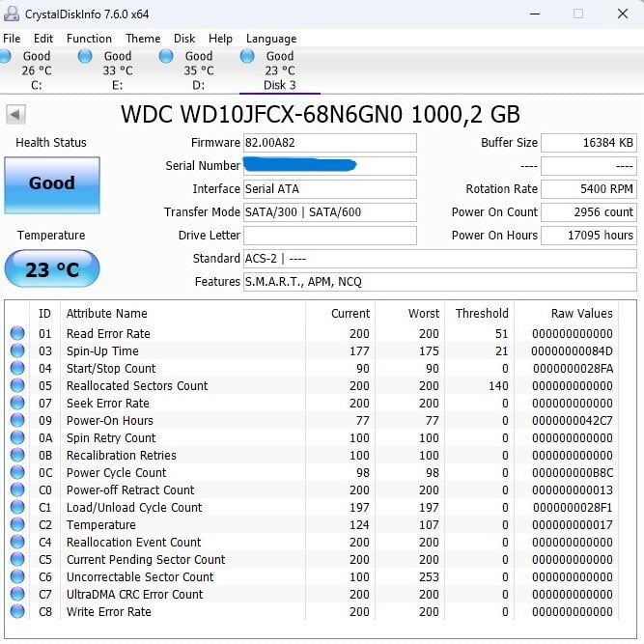Image resolution: width=644 pixels, height=644 pixels.
Task: Click the Firmware field 82.00A82
Action: click(330, 143)
